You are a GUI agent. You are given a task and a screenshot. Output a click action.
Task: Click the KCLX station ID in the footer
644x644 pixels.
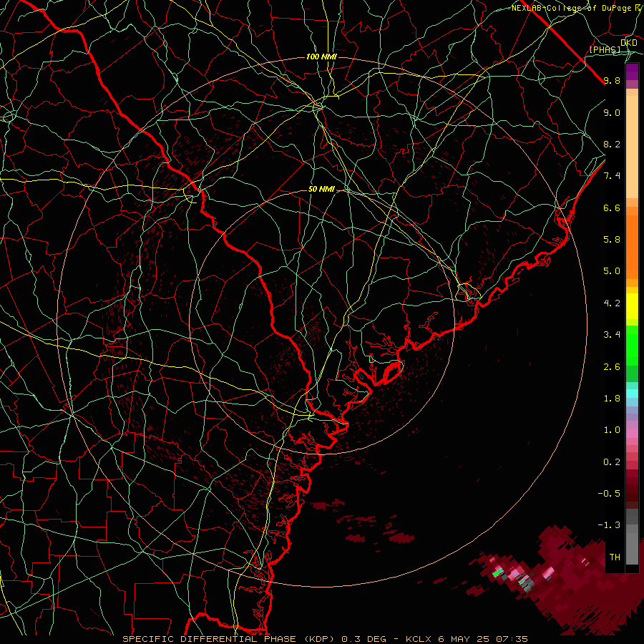click(418, 639)
